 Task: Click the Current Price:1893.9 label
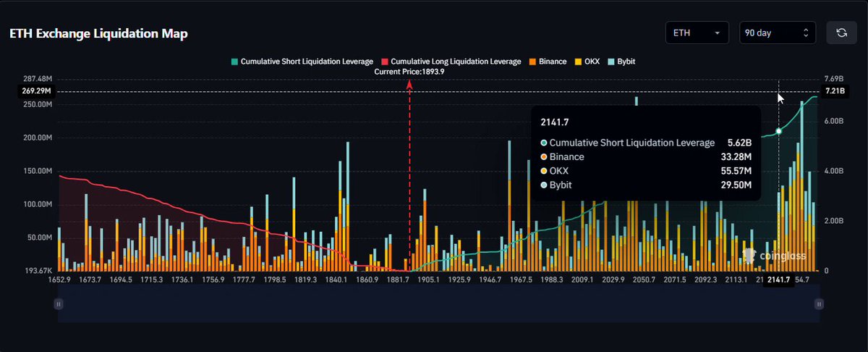(x=409, y=72)
